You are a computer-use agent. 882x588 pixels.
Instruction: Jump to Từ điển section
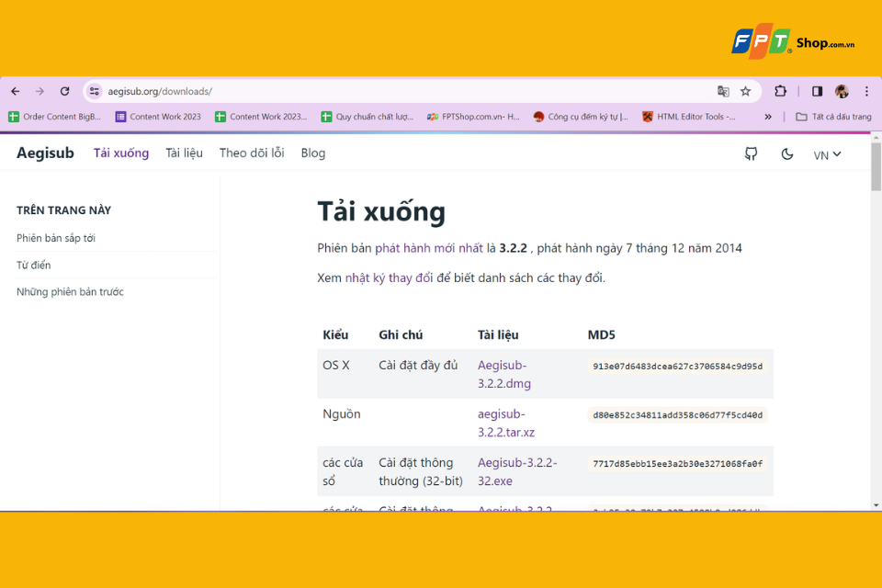[33, 265]
